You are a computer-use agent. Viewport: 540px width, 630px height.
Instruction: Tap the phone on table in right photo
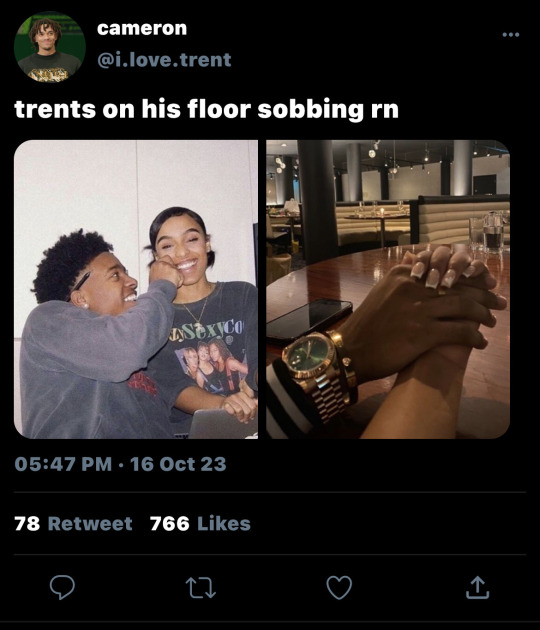tap(309, 319)
